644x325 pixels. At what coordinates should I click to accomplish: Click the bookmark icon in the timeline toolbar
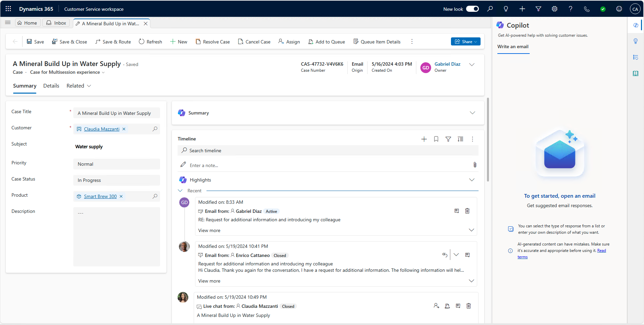coord(436,139)
